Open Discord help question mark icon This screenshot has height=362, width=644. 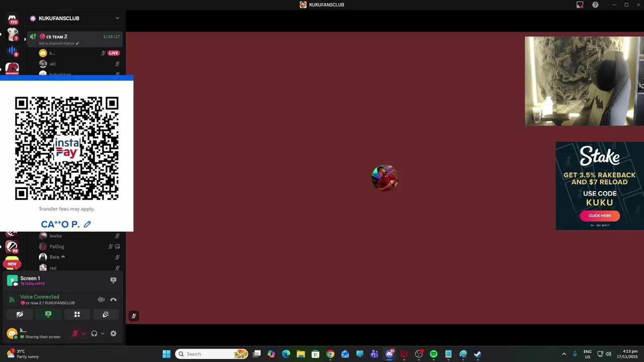pyautogui.click(x=595, y=5)
